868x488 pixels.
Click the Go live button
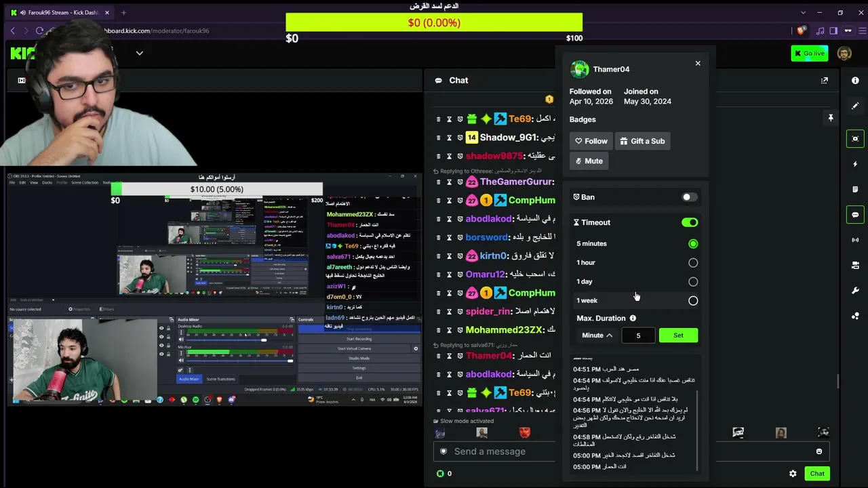(x=809, y=54)
